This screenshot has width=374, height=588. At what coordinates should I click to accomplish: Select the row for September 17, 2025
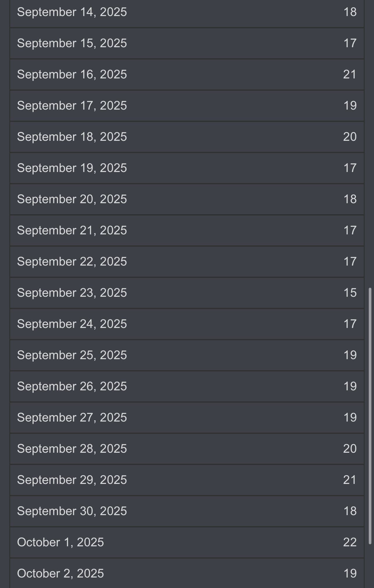[x=186, y=106]
